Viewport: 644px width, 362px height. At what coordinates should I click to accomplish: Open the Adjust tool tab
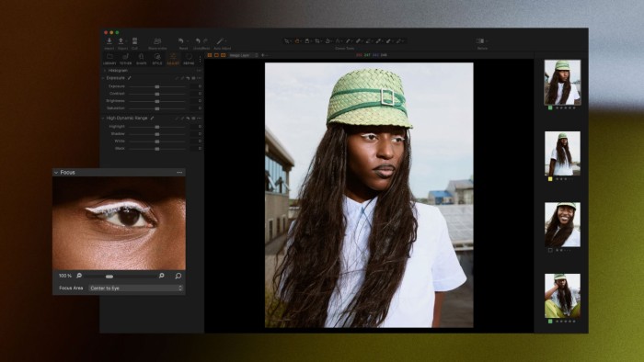coord(173,59)
